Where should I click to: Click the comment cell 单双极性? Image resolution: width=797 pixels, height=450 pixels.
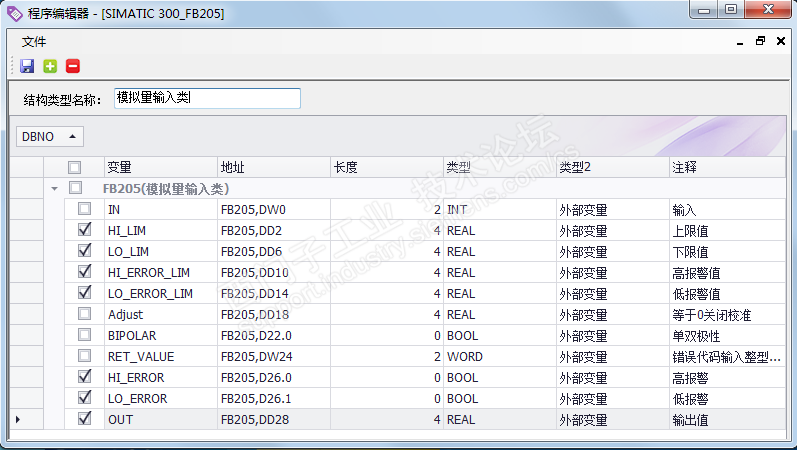coord(727,336)
